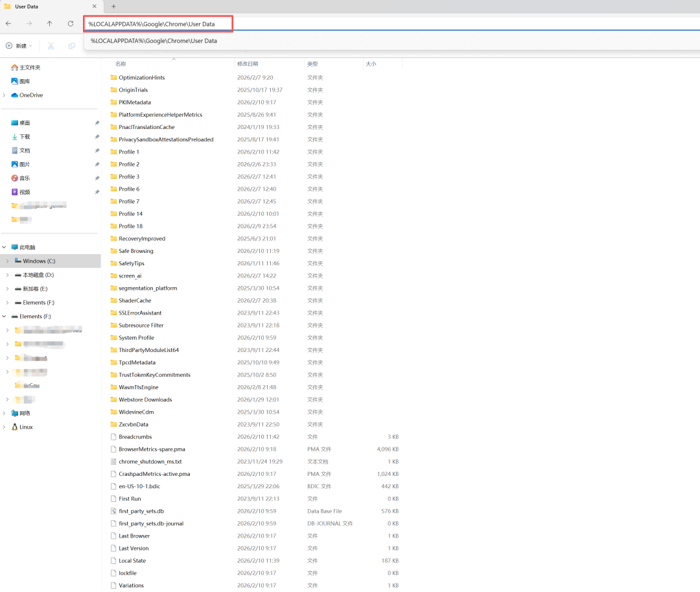
Task: Expand Windows (C:) drive node
Action: (x=8, y=261)
